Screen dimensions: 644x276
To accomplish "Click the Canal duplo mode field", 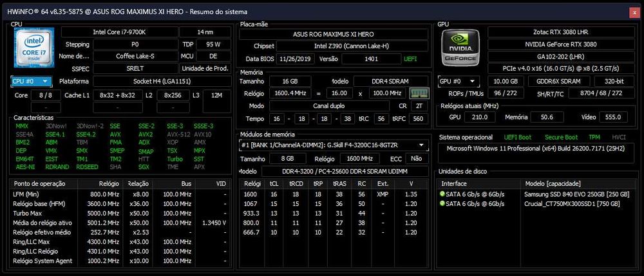I will tap(329, 106).
